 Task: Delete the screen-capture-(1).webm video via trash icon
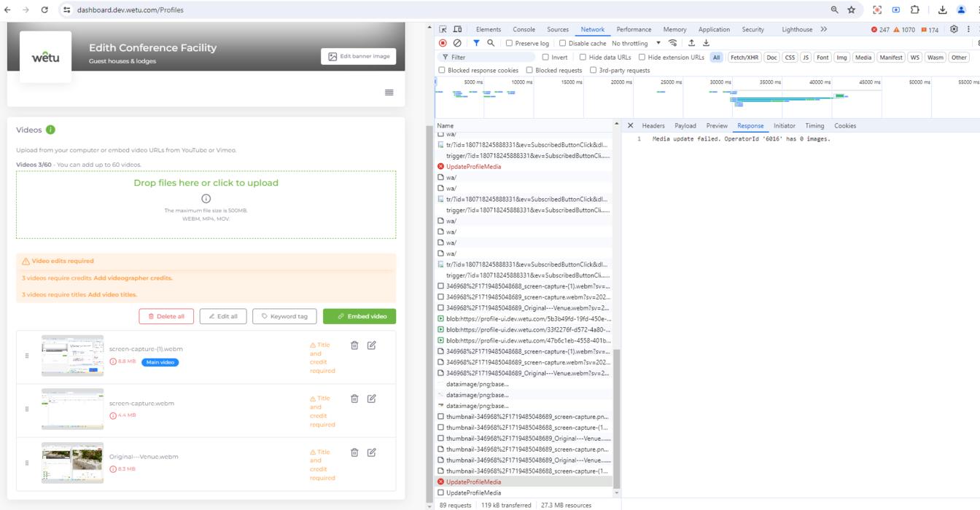click(x=354, y=345)
